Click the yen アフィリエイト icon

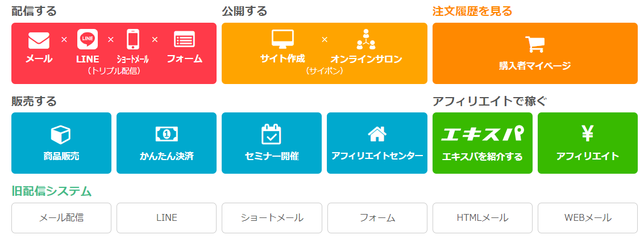pyautogui.click(x=588, y=133)
